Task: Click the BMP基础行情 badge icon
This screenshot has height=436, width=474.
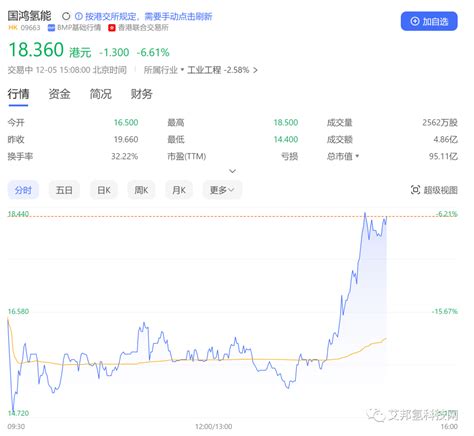Action: (x=51, y=28)
